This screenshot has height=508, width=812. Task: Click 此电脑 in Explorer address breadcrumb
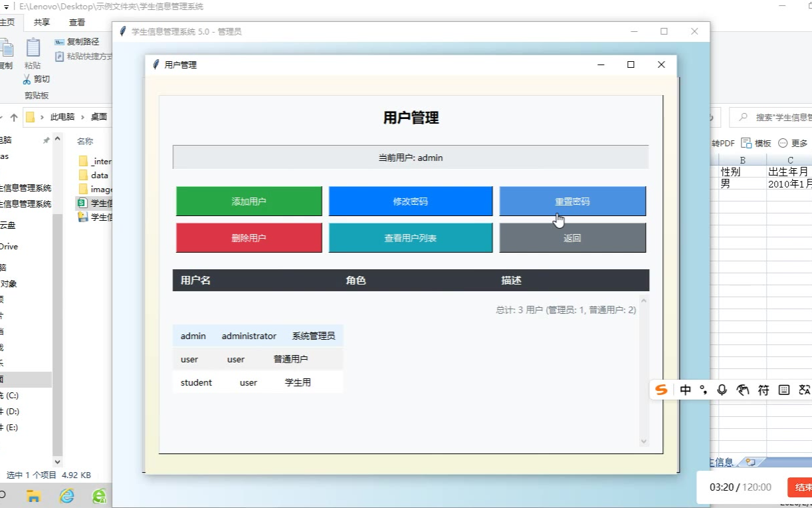click(x=62, y=117)
